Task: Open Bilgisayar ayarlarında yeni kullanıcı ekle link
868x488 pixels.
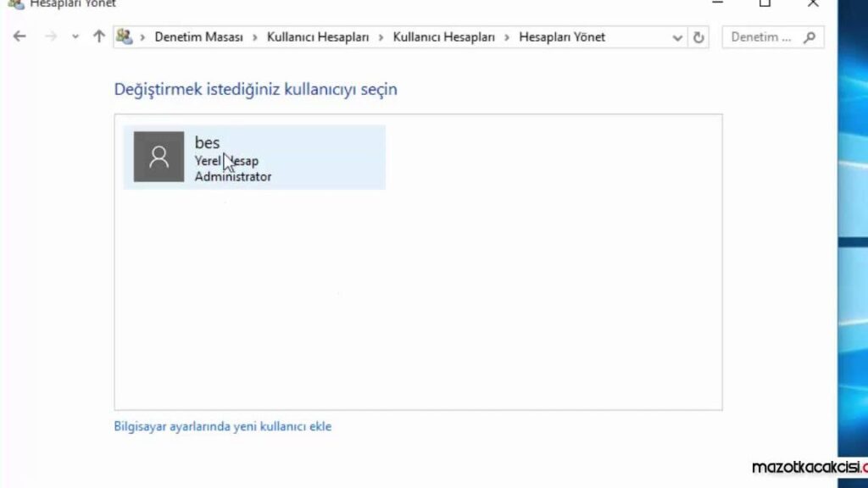Action: point(222,426)
